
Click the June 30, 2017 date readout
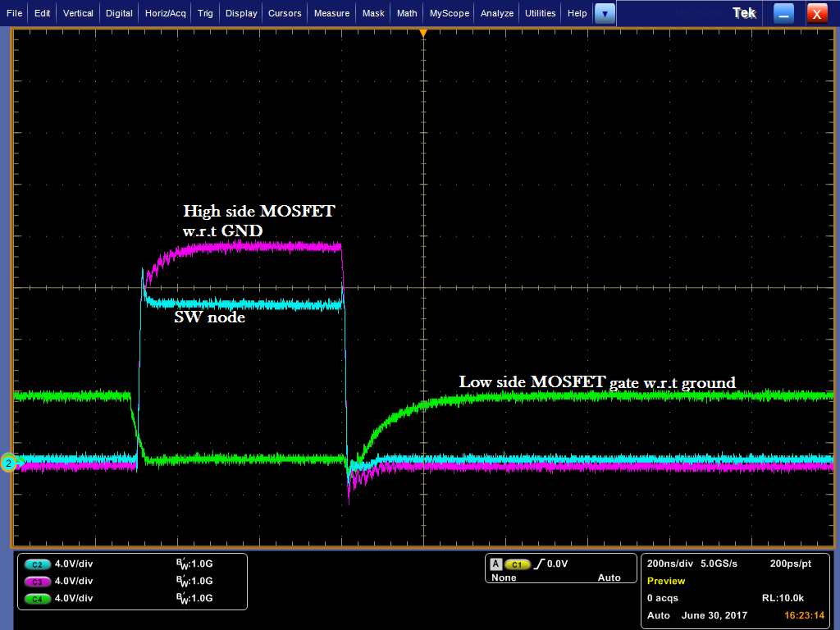click(x=714, y=615)
